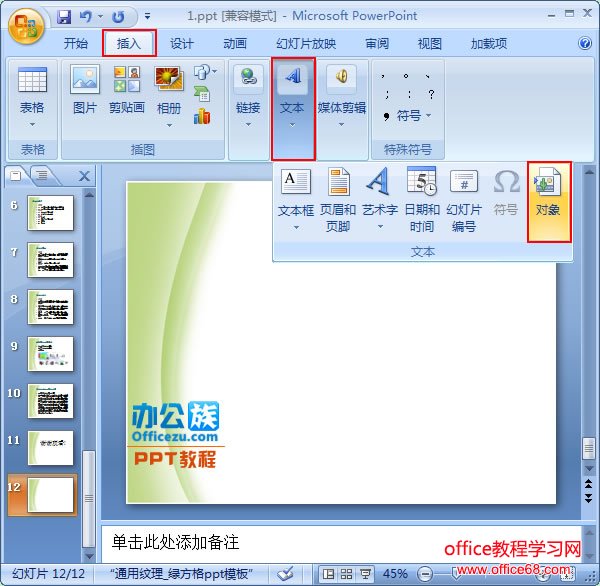The width and height of the screenshot is (600, 586).
Task: Insert a picture with 图片
Action: [85, 90]
